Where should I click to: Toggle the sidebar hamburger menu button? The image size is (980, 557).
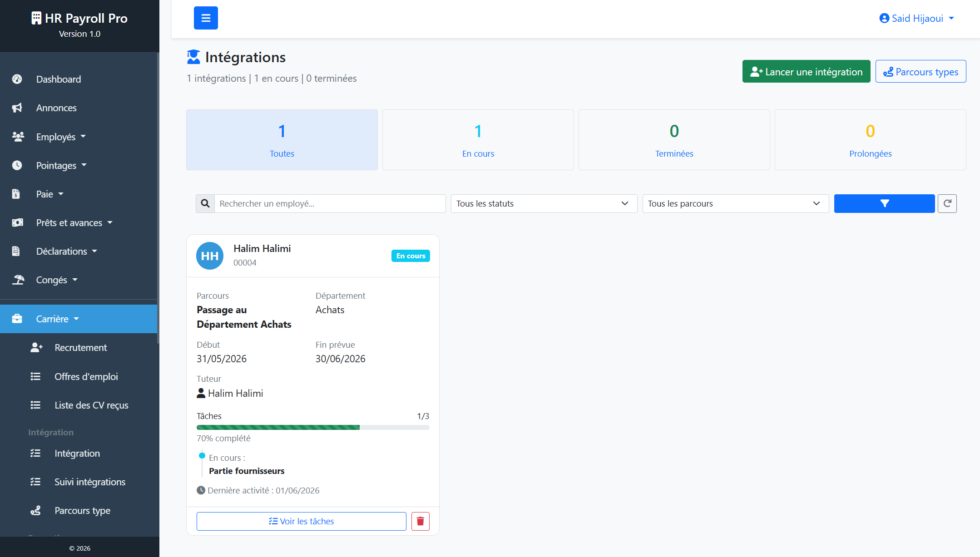tap(206, 18)
